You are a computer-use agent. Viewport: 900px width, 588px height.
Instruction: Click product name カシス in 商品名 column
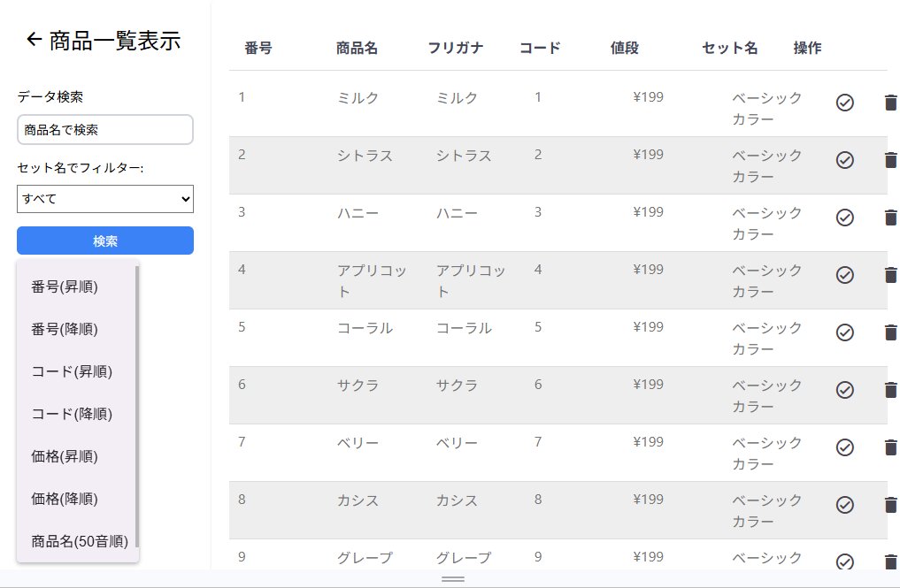point(358,500)
